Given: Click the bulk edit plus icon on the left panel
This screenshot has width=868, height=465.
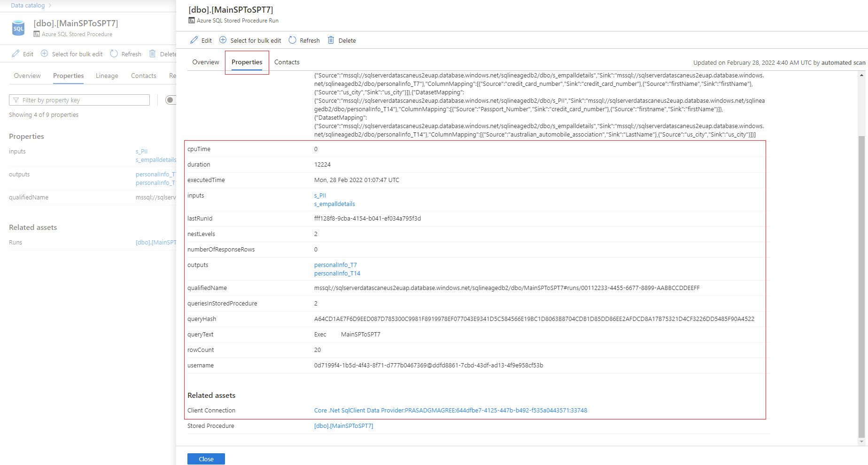Looking at the screenshot, I should point(44,53).
